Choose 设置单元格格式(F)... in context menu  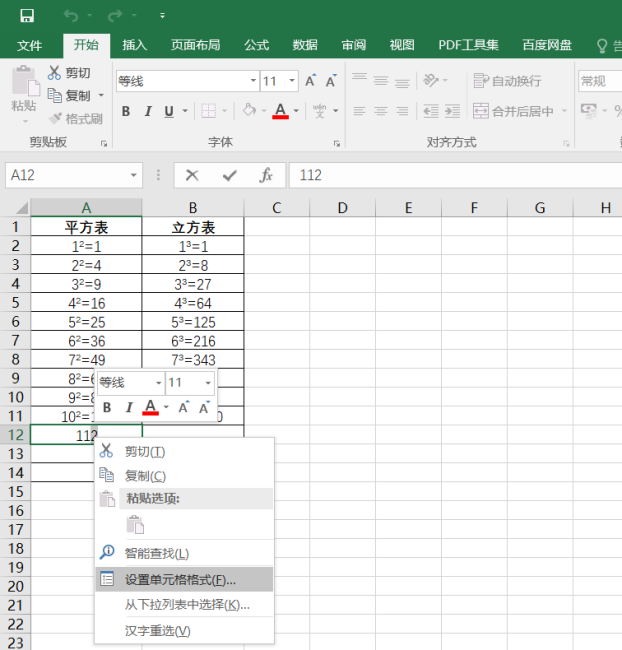click(184, 579)
